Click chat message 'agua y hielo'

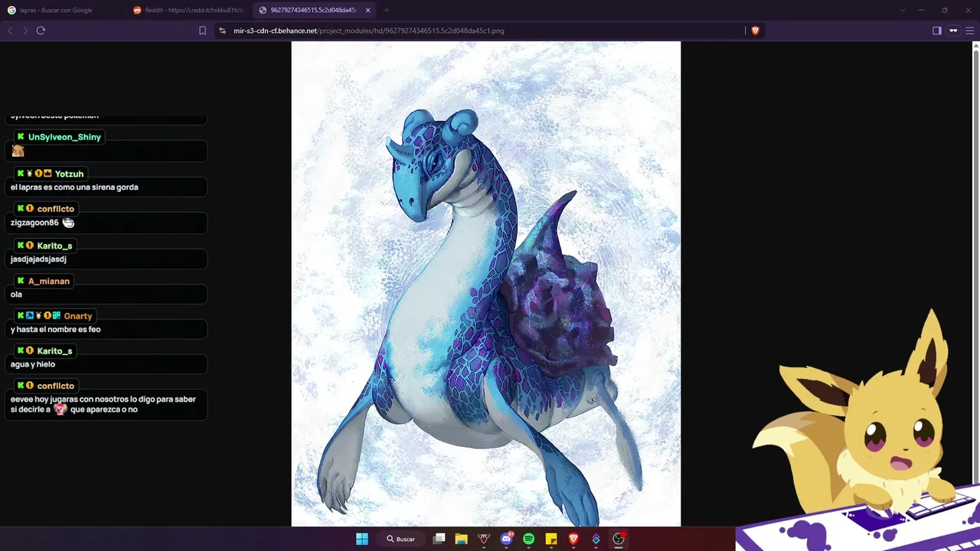click(x=33, y=364)
